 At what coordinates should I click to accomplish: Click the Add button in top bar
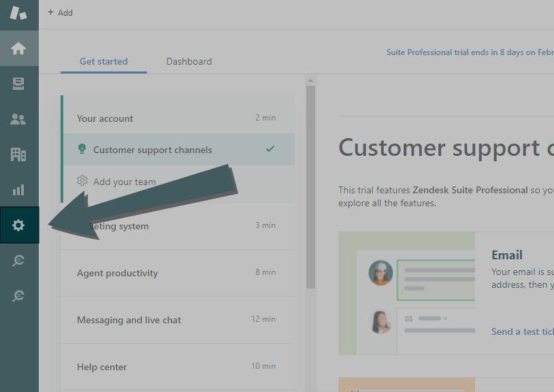tap(61, 13)
